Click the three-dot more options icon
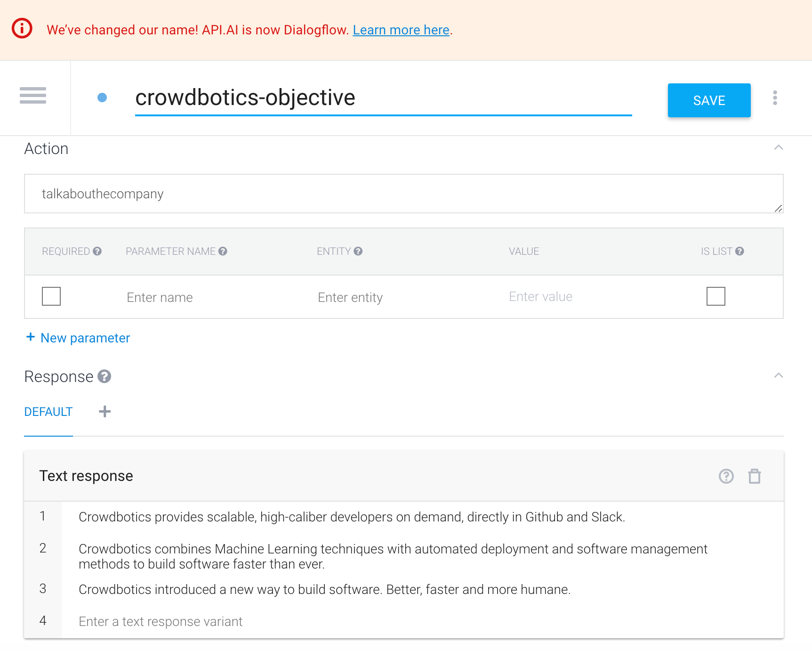 (x=775, y=98)
